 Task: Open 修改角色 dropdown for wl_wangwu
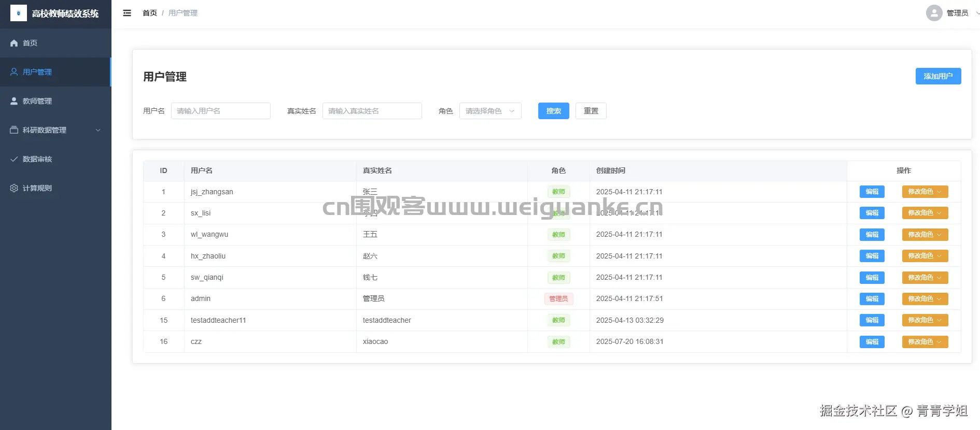coord(925,235)
